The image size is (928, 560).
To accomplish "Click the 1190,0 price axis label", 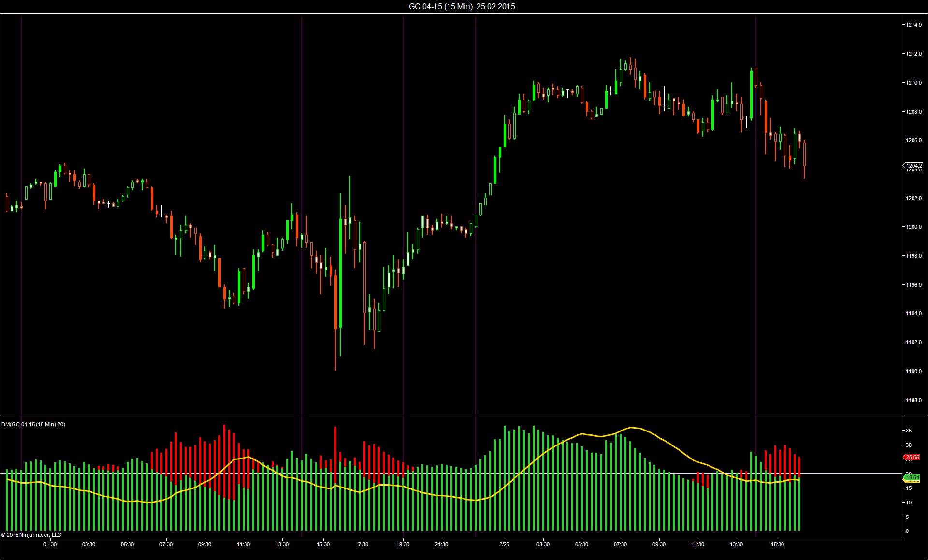I will [x=913, y=371].
